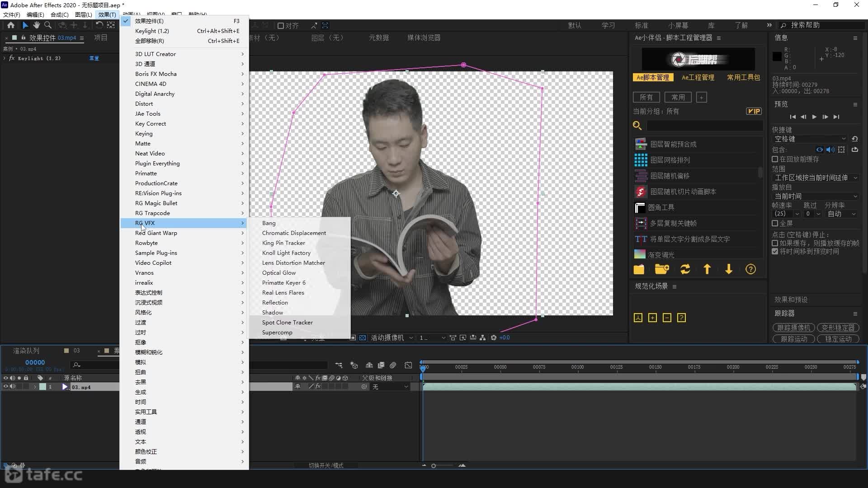
Task: Click the timeline zoom slider handle
Action: [x=433, y=466]
